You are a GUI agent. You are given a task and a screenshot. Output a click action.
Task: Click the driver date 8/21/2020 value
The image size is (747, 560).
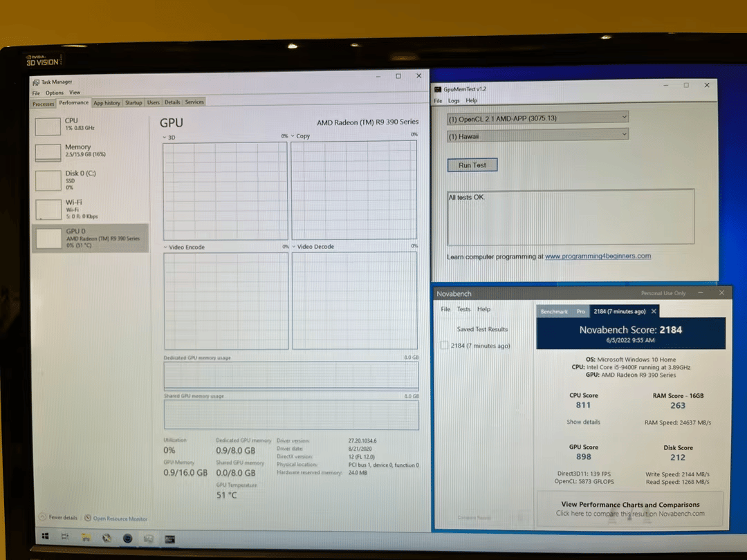pyautogui.click(x=360, y=449)
